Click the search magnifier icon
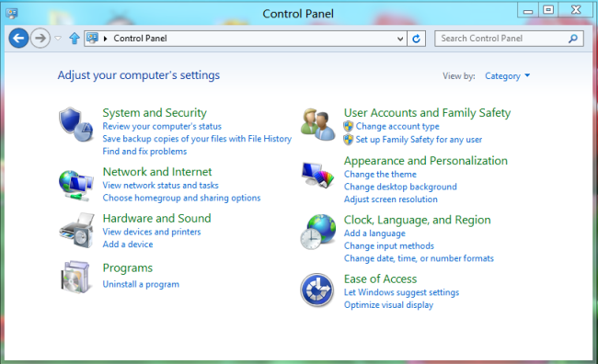 (x=573, y=39)
